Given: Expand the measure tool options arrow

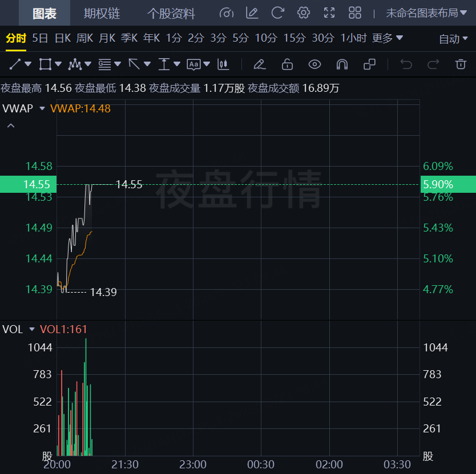Looking at the screenshot, I should click(x=177, y=64).
